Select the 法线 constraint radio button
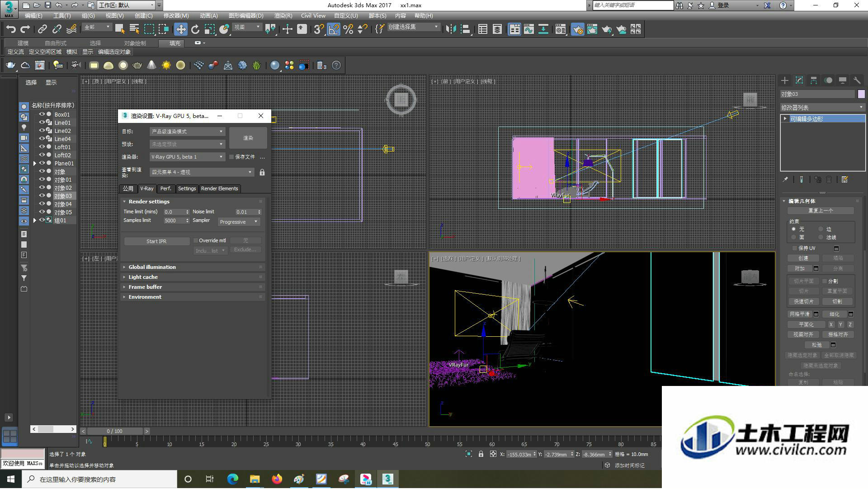Image resolution: width=868 pixels, height=489 pixels. [821, 237]
